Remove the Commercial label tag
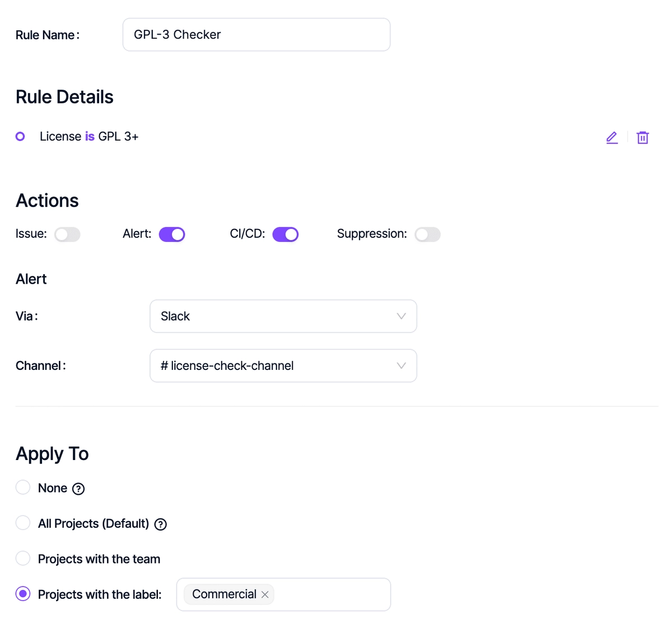 265,595
